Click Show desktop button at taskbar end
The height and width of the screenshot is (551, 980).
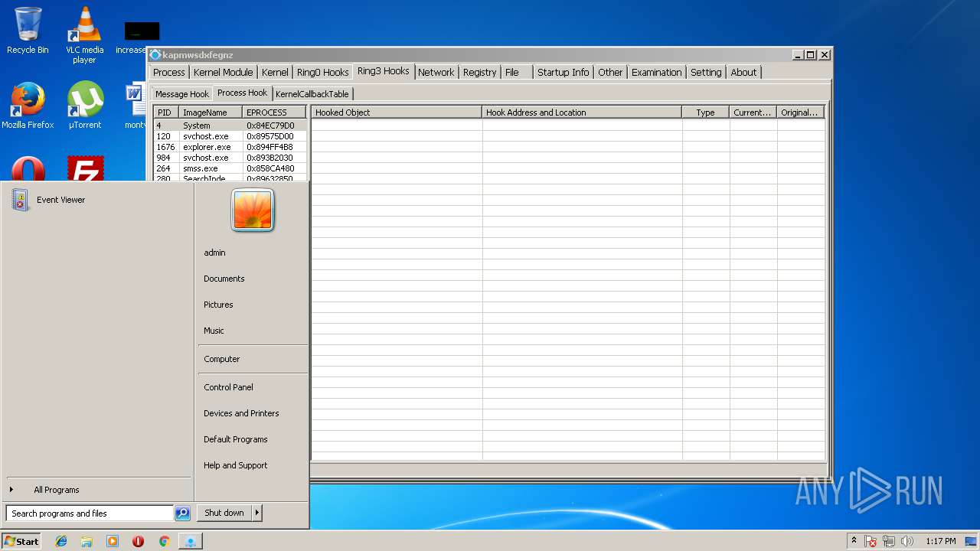[x=971, y=541]
